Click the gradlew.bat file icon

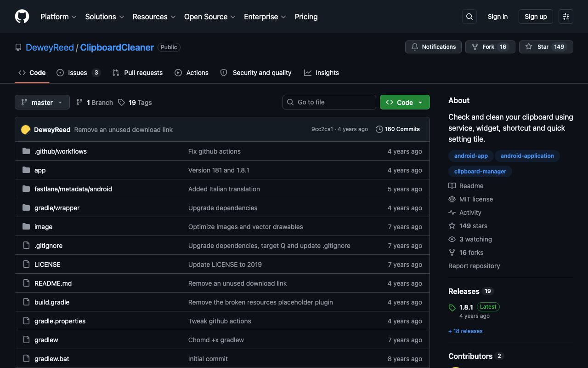click(26, 359)
